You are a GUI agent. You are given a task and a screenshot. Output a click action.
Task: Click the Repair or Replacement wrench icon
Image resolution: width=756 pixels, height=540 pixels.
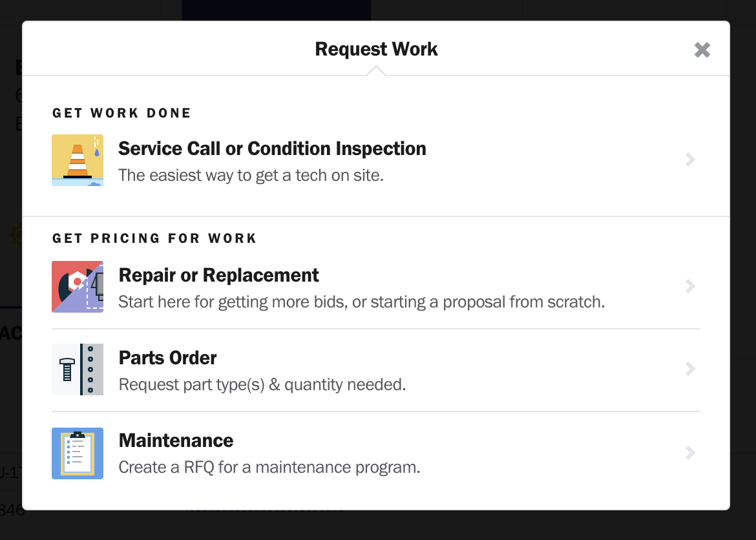pyautogui.click(x=78, y=287)
